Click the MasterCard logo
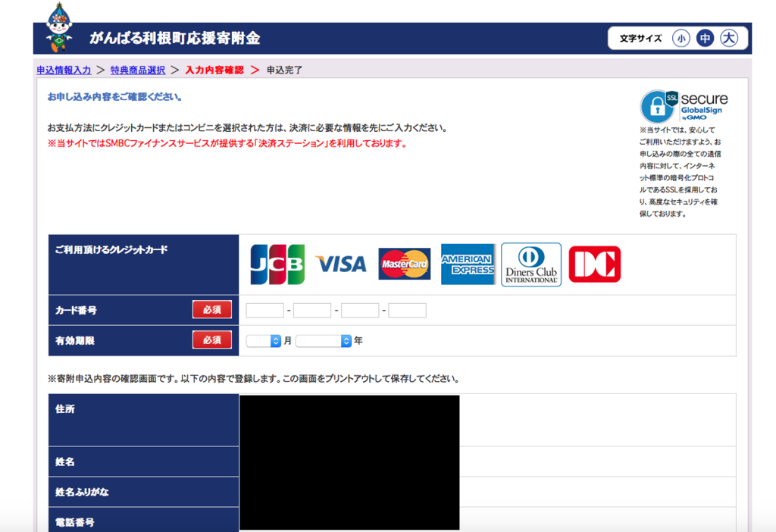 (x=405, y=264)
